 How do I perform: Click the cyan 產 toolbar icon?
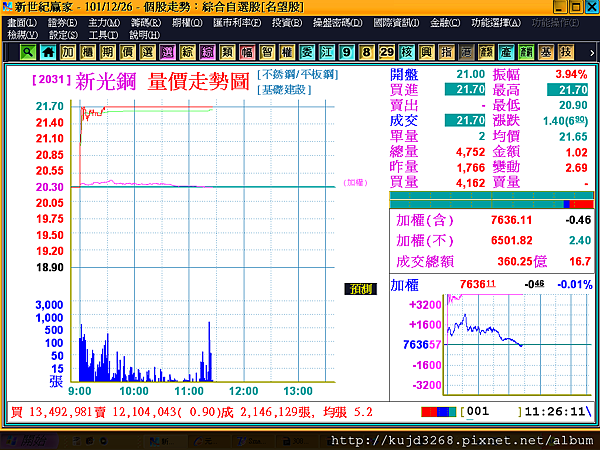[x=506, y=52]
